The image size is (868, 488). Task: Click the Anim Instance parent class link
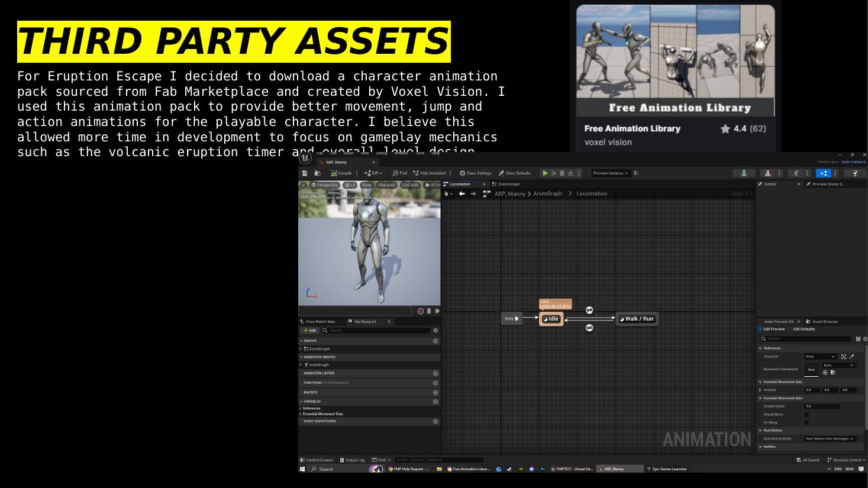(853, 162)
